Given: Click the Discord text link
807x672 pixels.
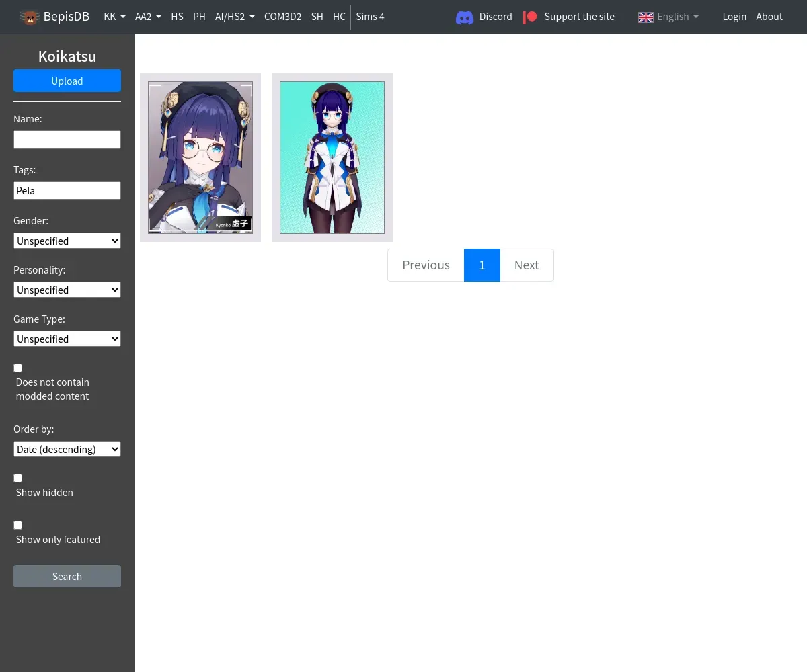Looking at the screenshot, I should tap(496, 17).
